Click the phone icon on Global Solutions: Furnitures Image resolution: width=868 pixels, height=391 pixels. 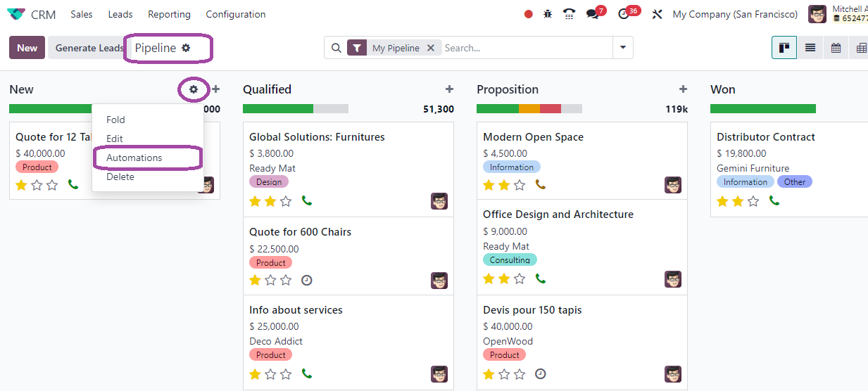306,201
